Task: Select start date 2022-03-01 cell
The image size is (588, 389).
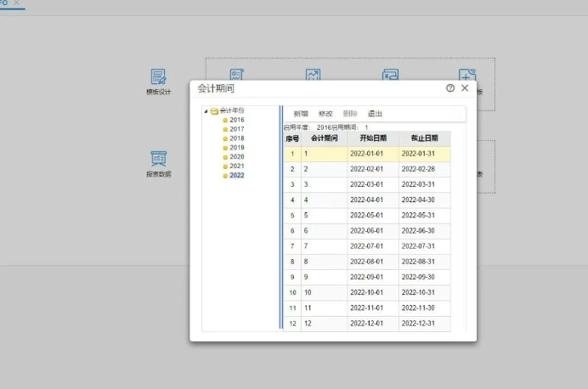Action: click(373, 185)
